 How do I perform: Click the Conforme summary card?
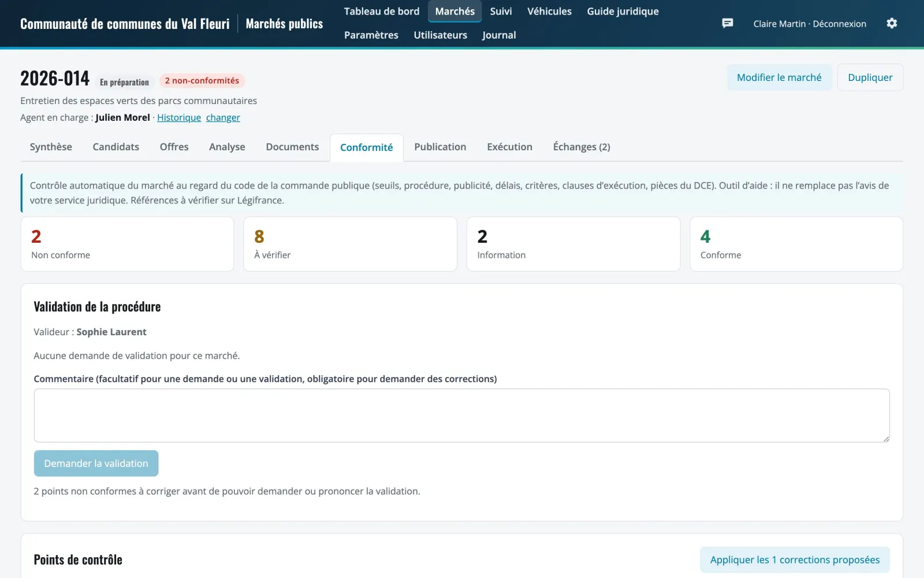click(x=796, y=244)
